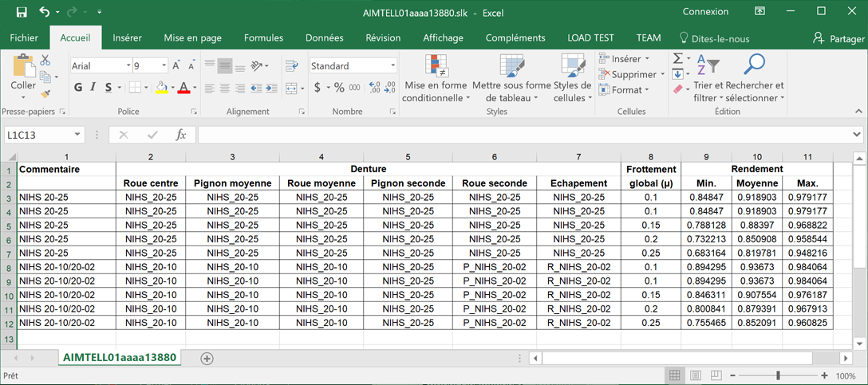This screenshot has width=868, height=385.
Task: Click the increase indent icon
Action: [272, 88]
